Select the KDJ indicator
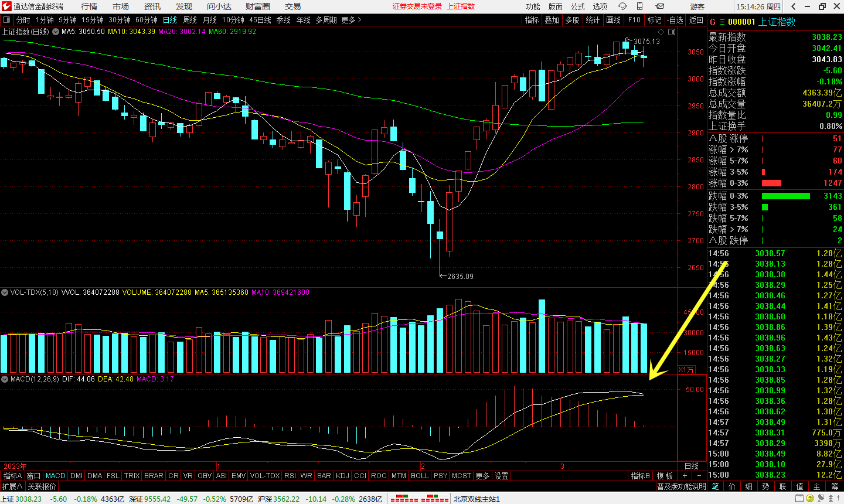The height and width of the screenshot is (504, 844). click(x=343, y=476)
